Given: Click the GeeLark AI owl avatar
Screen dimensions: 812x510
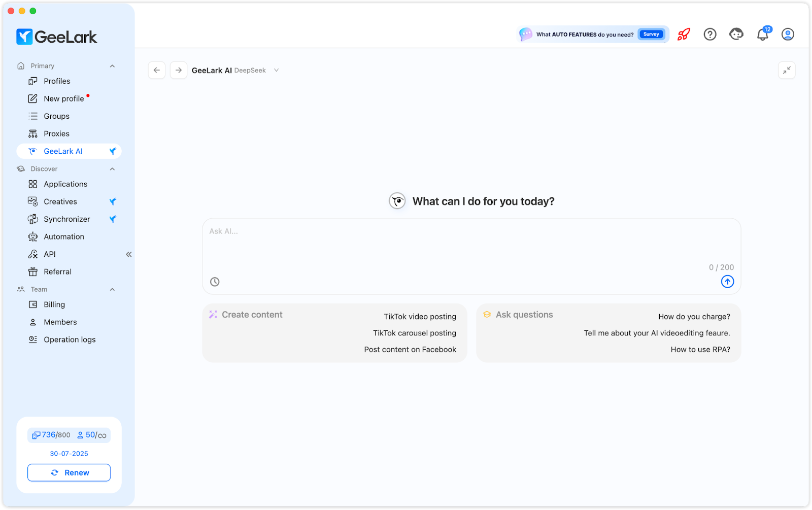Looking at the screenshot, I should point(397,201).
